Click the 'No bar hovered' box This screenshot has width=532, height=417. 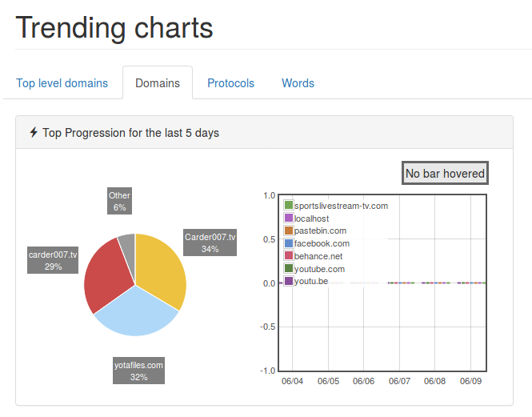pyautogui.click(x=445, y=174)
